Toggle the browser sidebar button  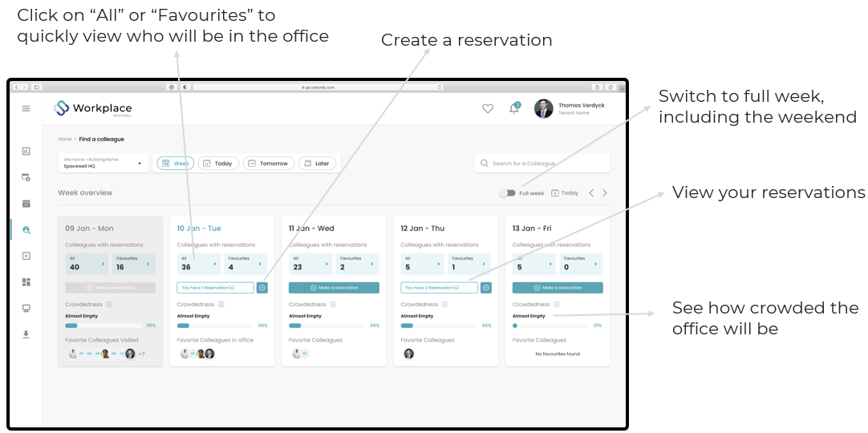coord(36,87)
